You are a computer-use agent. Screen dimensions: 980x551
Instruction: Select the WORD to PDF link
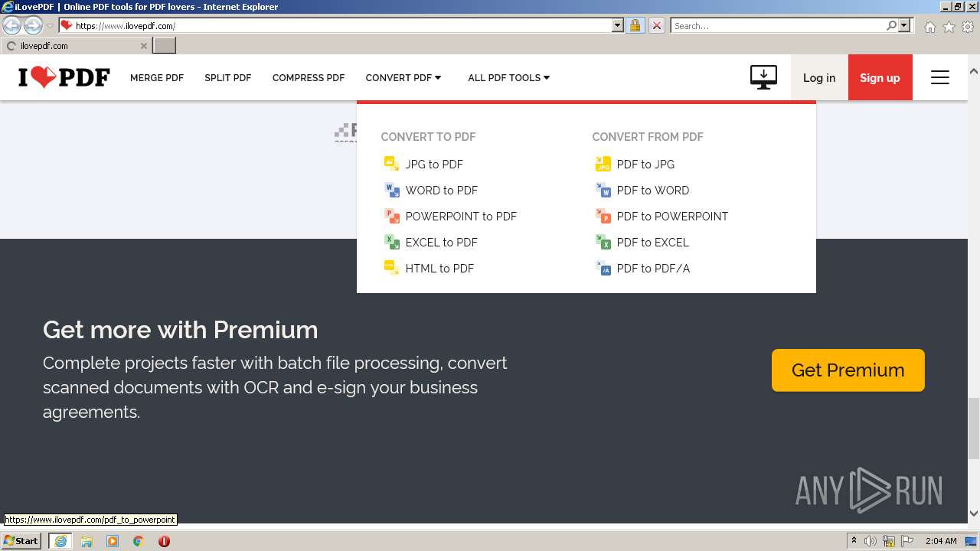click(x=442, y=190)
